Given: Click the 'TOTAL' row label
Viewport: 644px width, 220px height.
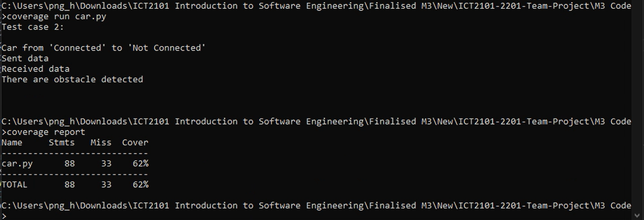Looking at the screenshot, I should 15,185.
